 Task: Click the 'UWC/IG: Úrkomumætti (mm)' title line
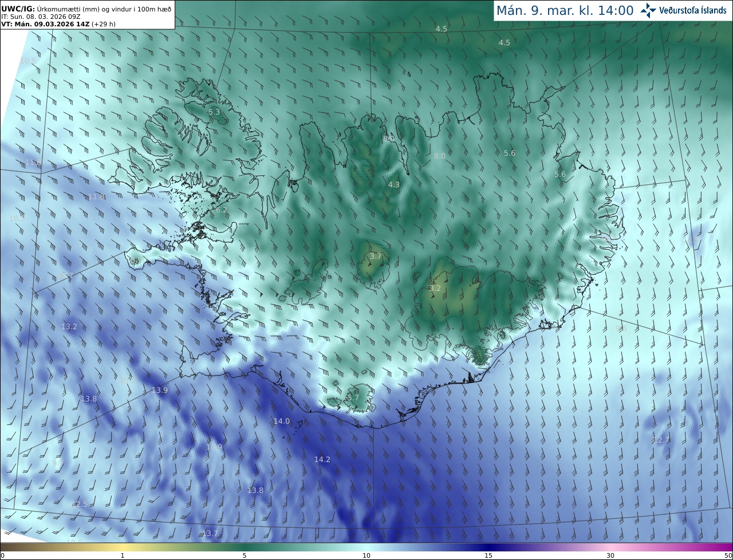coord(86,9)
